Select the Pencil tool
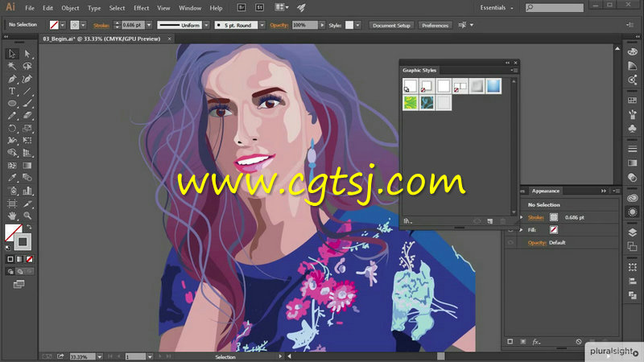Screen dimensions: 644x362 (x=12, y=116)
